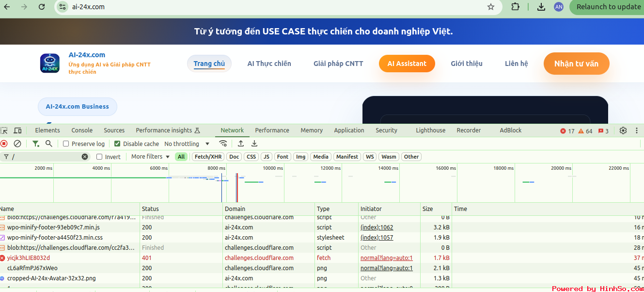644x292 pixels.
Task: Stop recording the network log
Action: coord(4,144)
